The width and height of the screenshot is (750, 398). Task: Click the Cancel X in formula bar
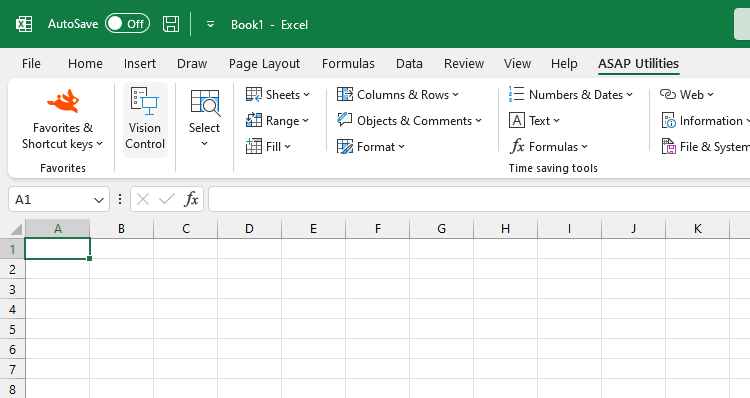tap(143, 199)
